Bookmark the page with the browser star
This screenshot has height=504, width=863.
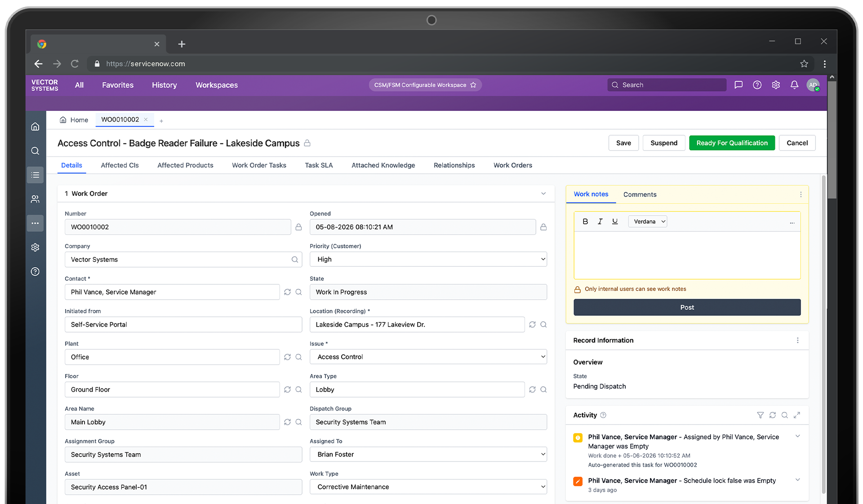804,64
